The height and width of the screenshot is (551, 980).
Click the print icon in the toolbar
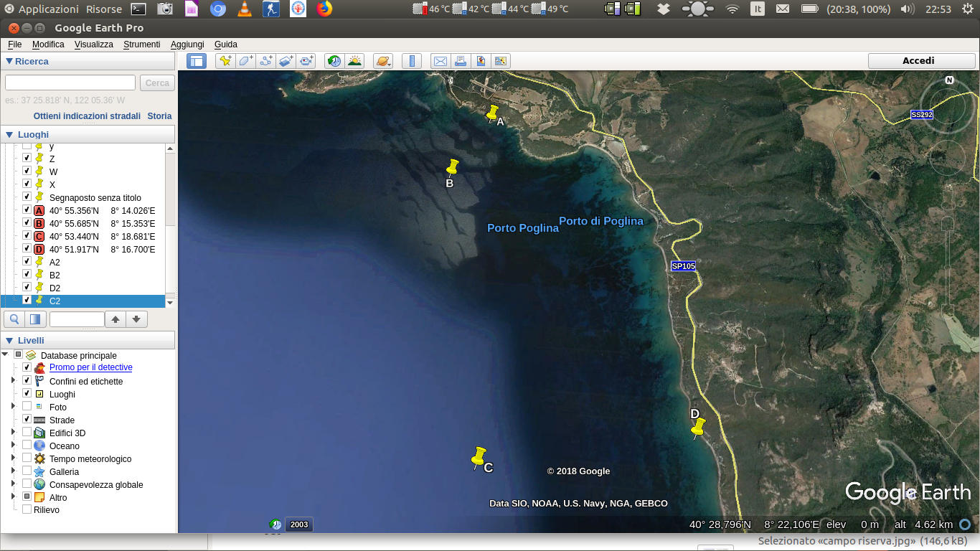[x=461, y=61]
